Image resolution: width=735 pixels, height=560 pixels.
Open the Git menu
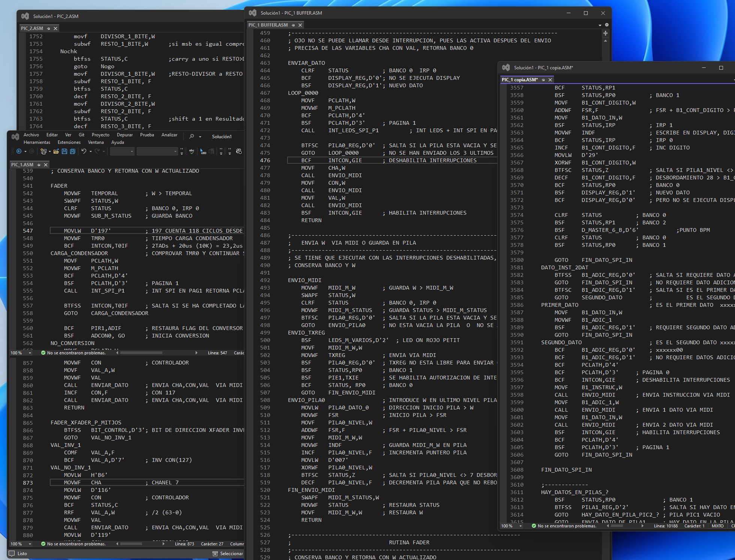click(x=81, y=135)
